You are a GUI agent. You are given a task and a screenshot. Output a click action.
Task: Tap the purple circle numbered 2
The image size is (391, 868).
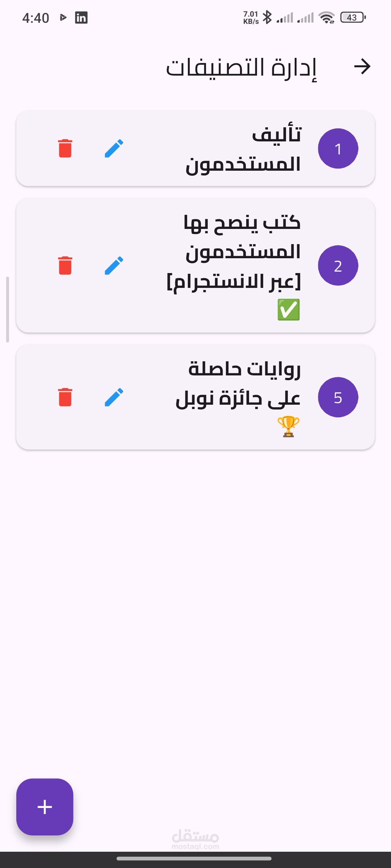click(338, 265)
